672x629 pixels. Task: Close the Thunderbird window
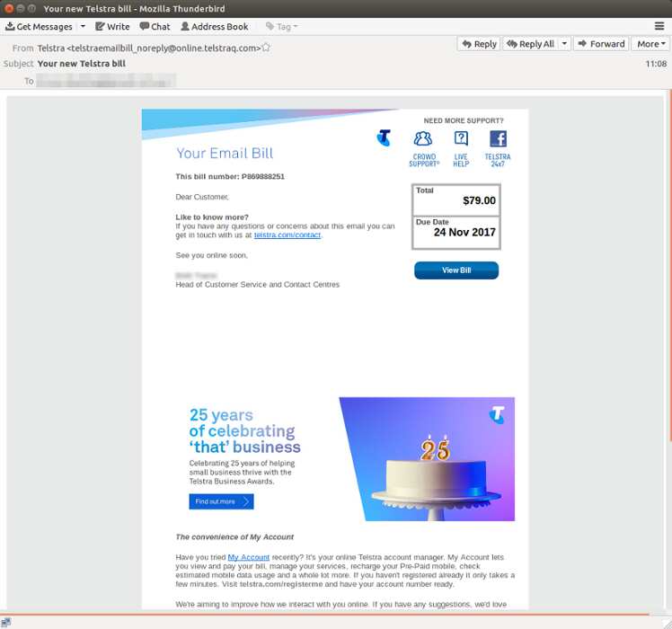(x=9, y=8)
